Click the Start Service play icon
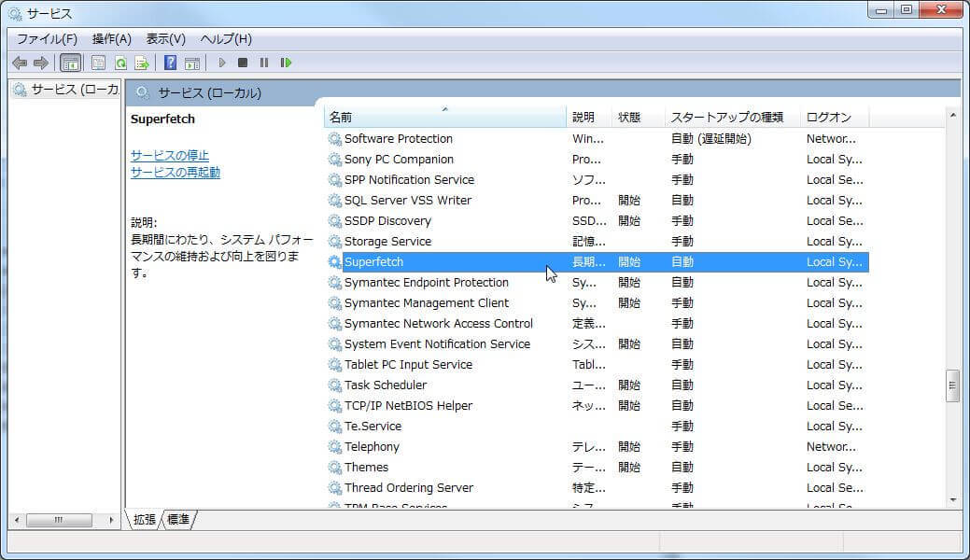The width and height of the screenshot is (970, 560). click(222, 63)
